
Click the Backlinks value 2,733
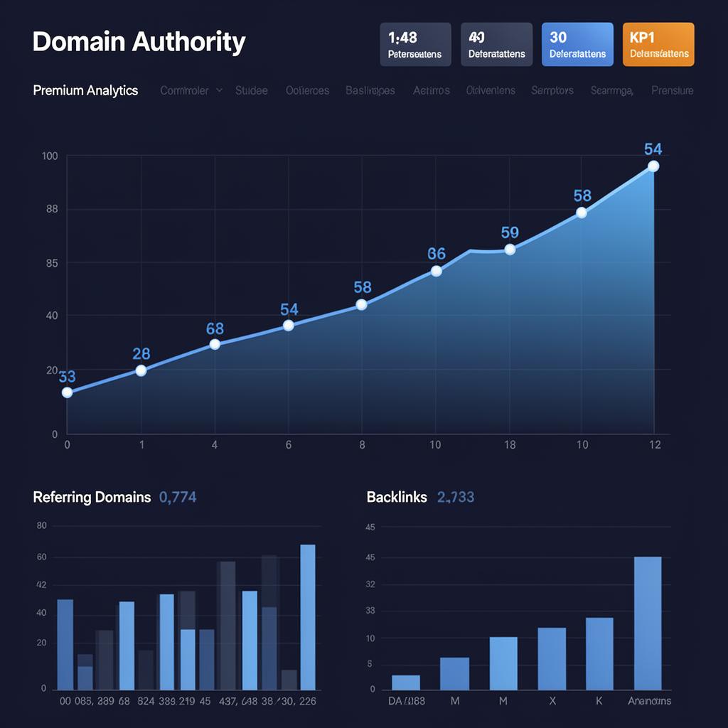(x=456, y=497)
